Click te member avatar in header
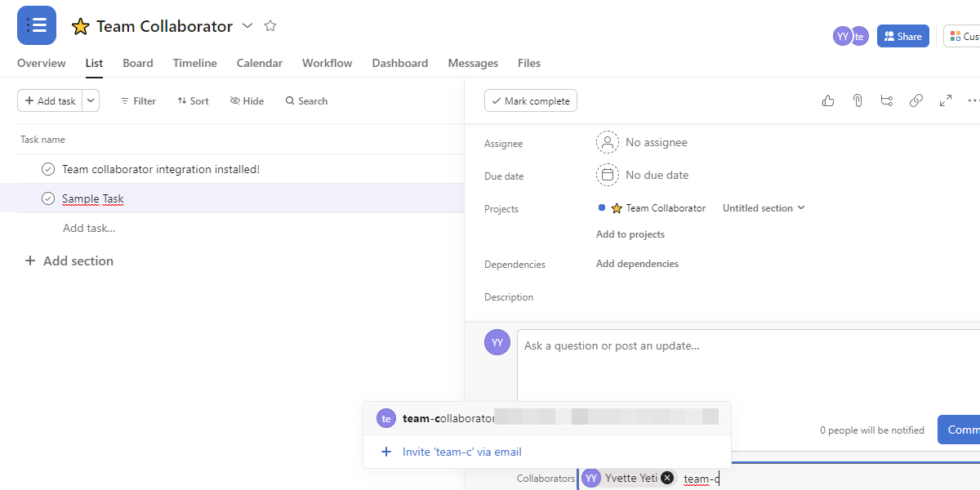Screen dimensions: 980x490 coord(859,36)
